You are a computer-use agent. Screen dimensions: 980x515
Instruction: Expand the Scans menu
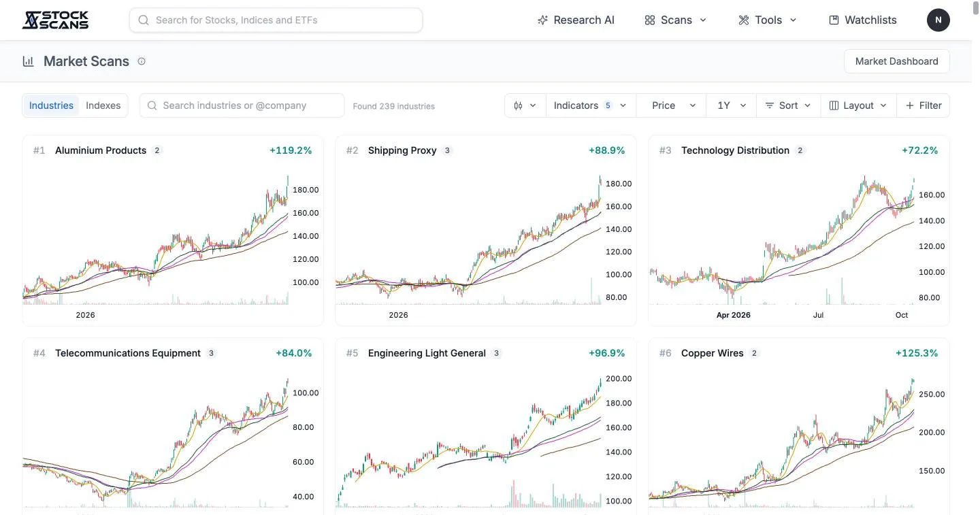tap(676, 20)
